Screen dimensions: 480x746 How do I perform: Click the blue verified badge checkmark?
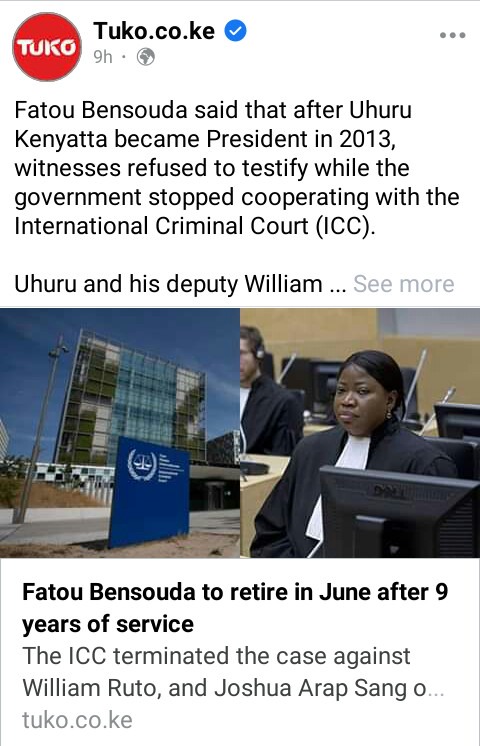(235, 30)
